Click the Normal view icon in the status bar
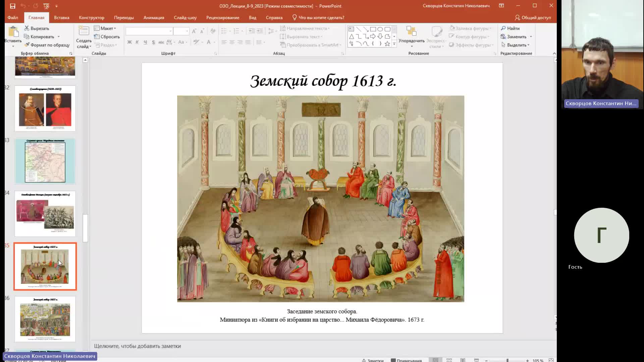 tap(435, 360)
